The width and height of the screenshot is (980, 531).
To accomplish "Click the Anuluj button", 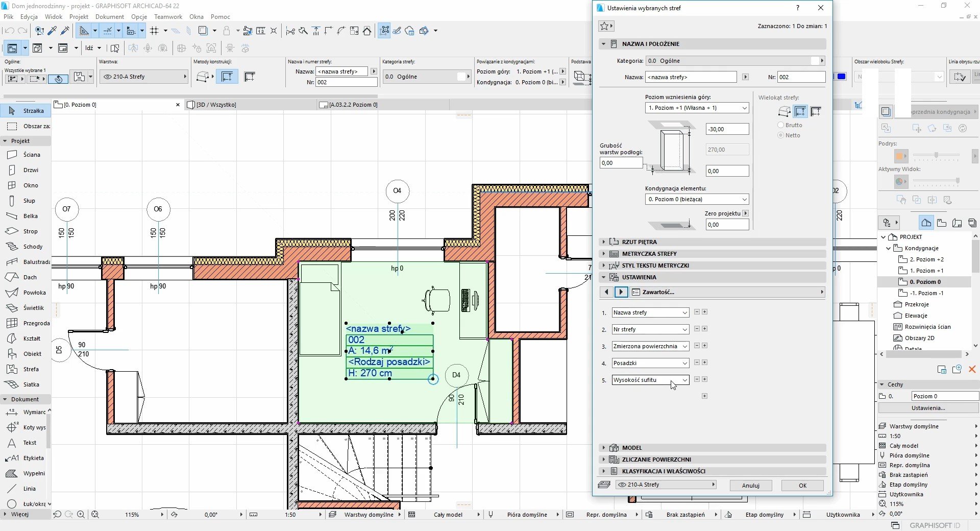I will point(751,486).
